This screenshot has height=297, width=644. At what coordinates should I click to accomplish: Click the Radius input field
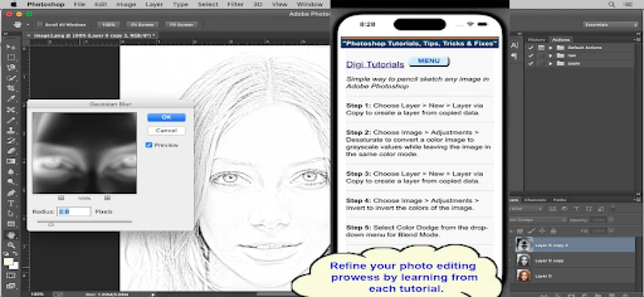click(x=73, y=212)
